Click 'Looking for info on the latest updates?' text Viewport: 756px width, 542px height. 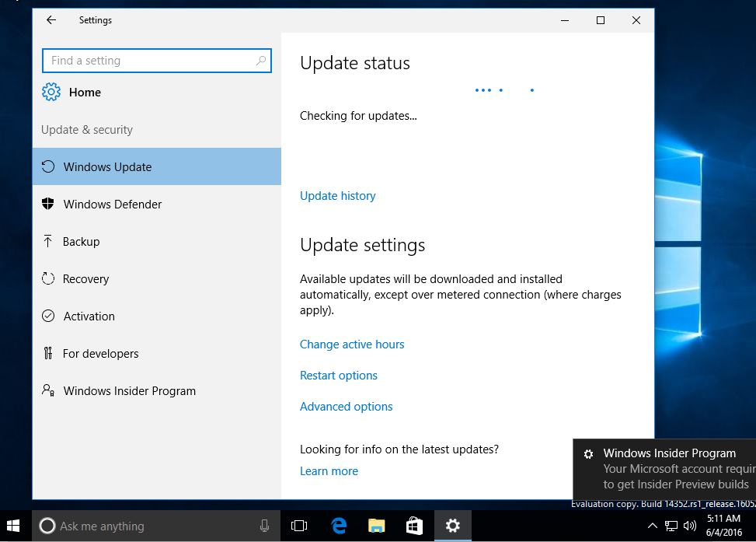399,449
